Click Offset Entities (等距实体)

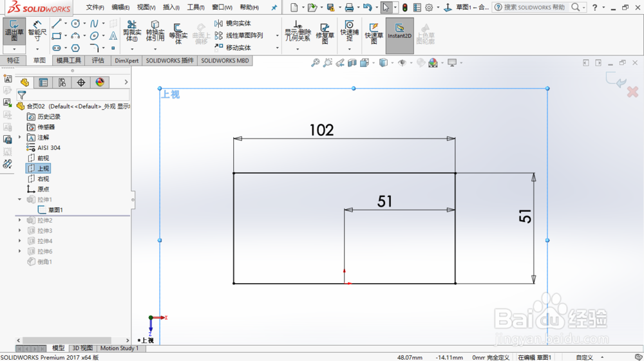(178, 33)
